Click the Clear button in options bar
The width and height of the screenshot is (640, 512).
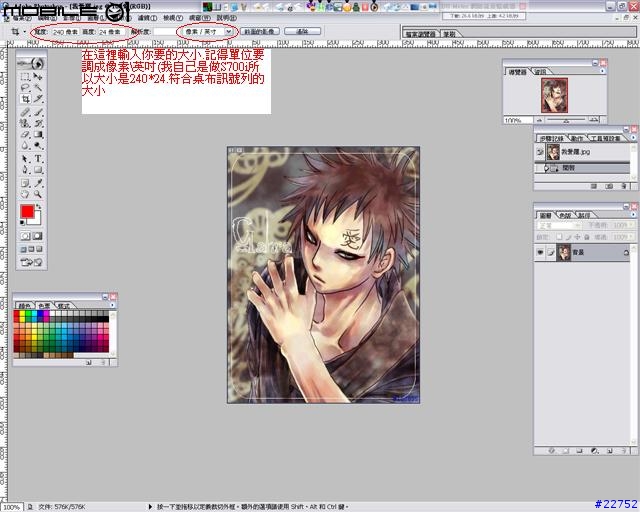(302, 31)
